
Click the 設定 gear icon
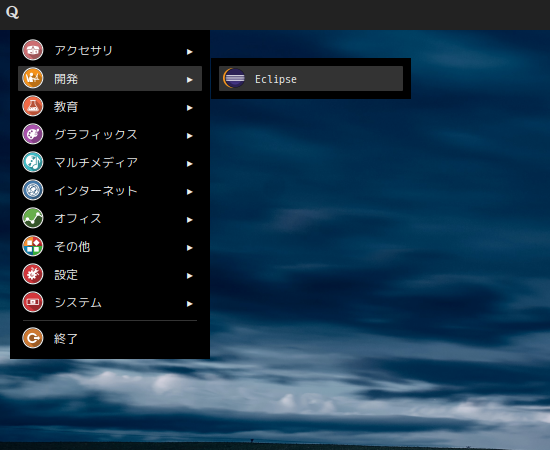(33, 275)
